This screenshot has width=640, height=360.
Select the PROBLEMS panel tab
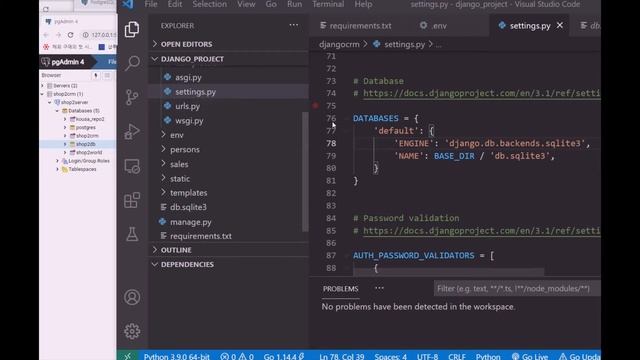[x=340, y=289]
